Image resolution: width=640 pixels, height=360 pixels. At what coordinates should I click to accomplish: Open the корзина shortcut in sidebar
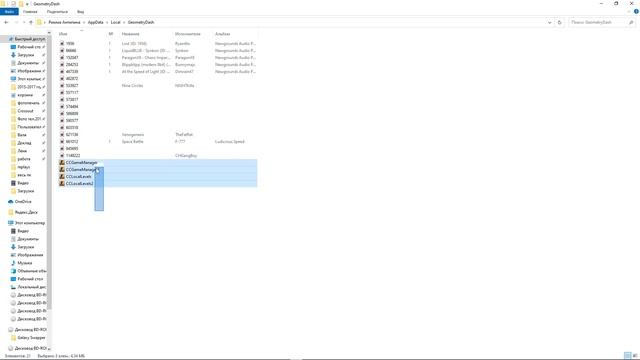tap(25, 95)
